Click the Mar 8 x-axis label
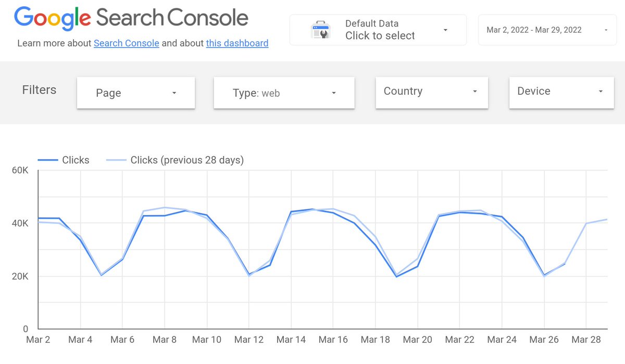Image resolution: width=625 pixels, height=364 pixels. pos(165,340)
